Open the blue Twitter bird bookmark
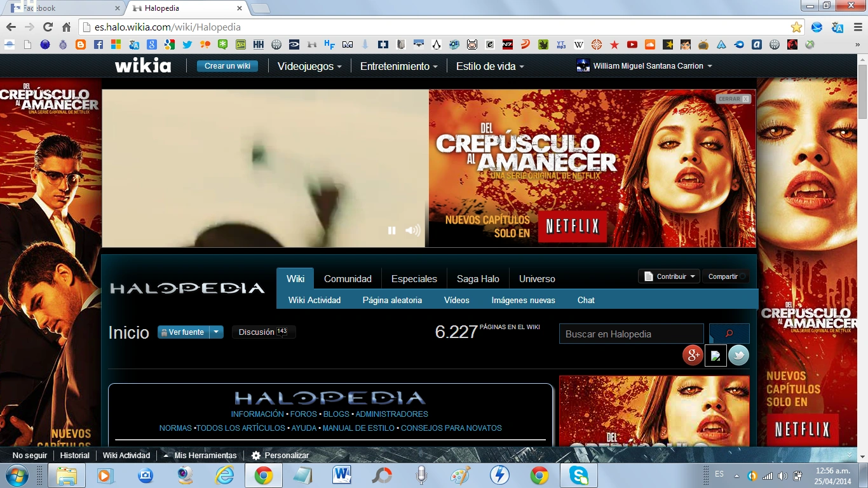Screen dimensions: 868x488 point(187,44)
